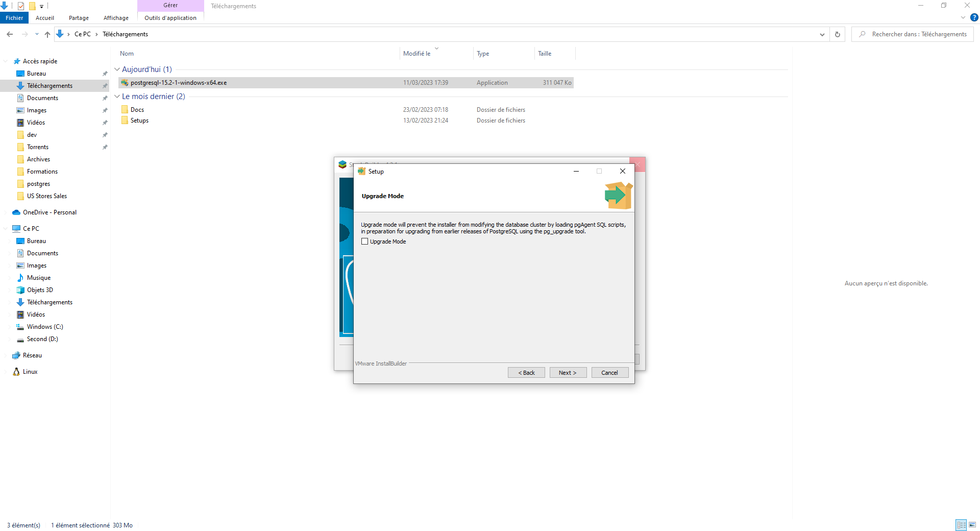Refresh the Téléchargements folder
Image resolution: width=980 pixels, height=531 pixels.
(x=837, y=34)
